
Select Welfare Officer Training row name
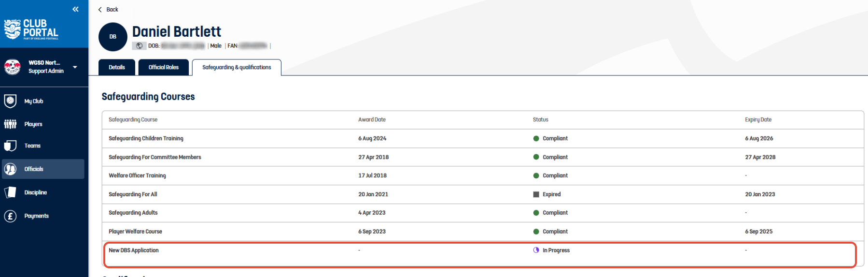click(x=137, y=175)
